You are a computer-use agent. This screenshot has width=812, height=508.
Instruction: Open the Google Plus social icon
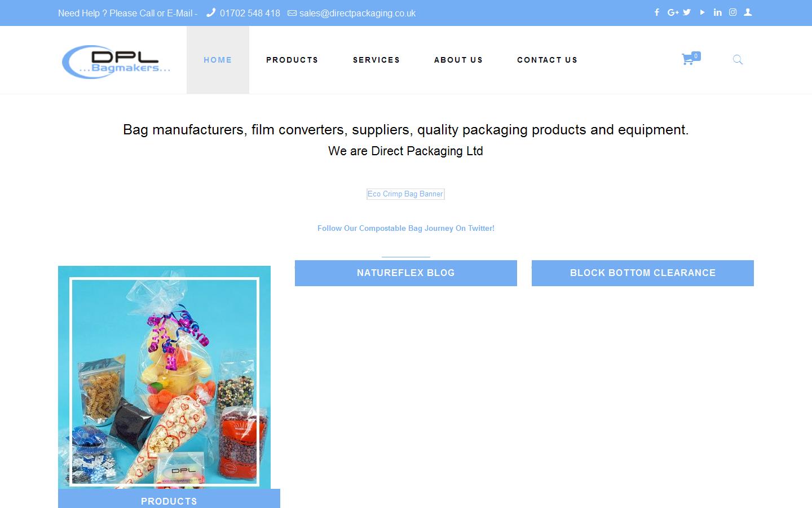tap(673, 12)
